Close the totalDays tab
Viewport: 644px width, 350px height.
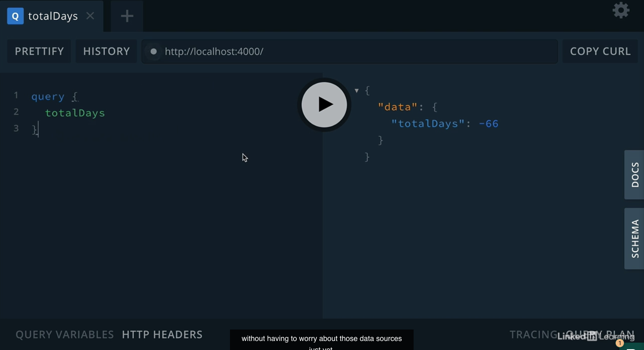(x=90, y=16)
